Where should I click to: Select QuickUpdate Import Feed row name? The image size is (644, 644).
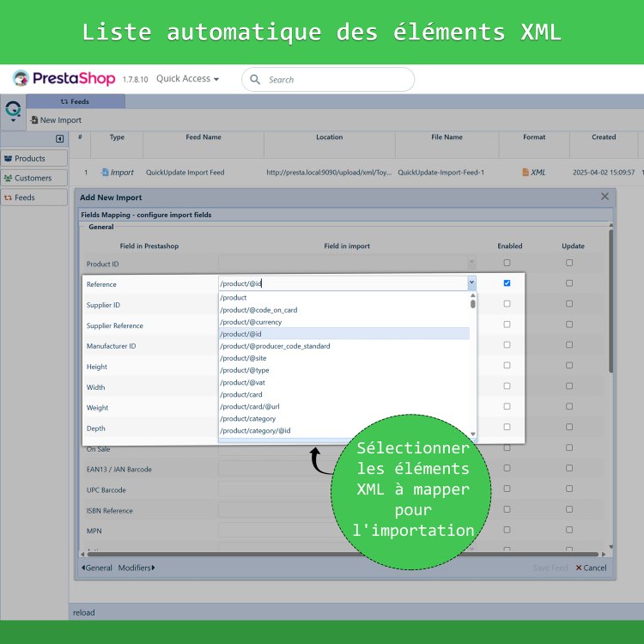click(x=185, y=173)
